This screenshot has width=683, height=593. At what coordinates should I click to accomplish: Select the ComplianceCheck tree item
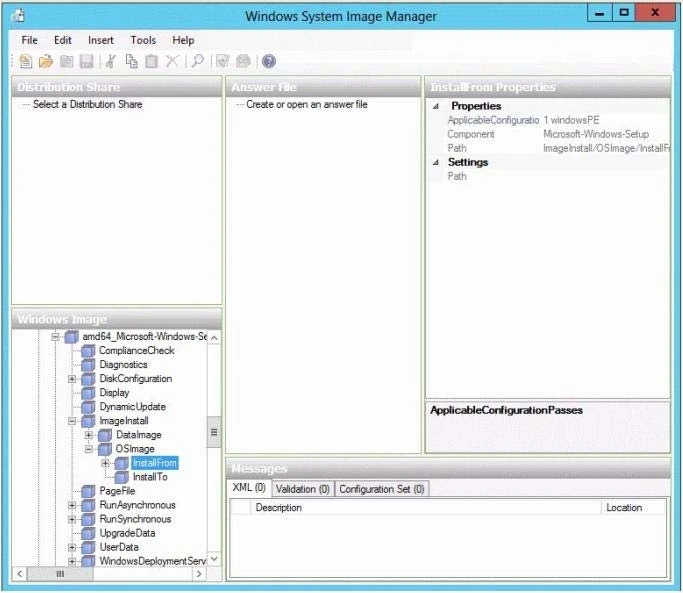point(136,351)
